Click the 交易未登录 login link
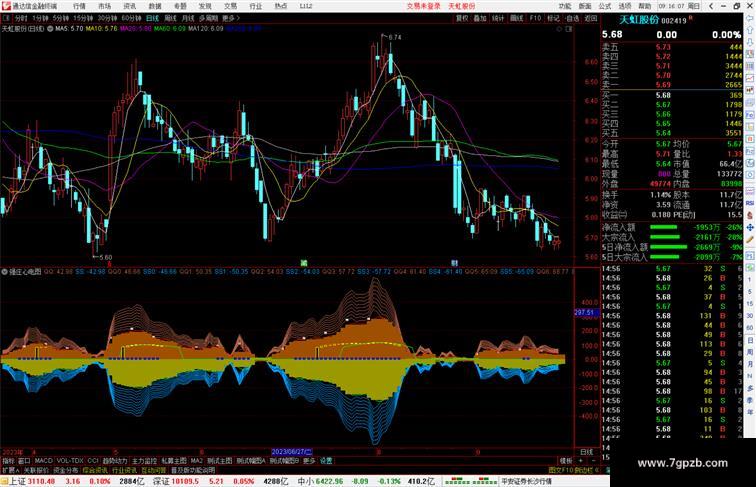Image resolution: width=756 pixels, height=487 pixels. [423, 6]
